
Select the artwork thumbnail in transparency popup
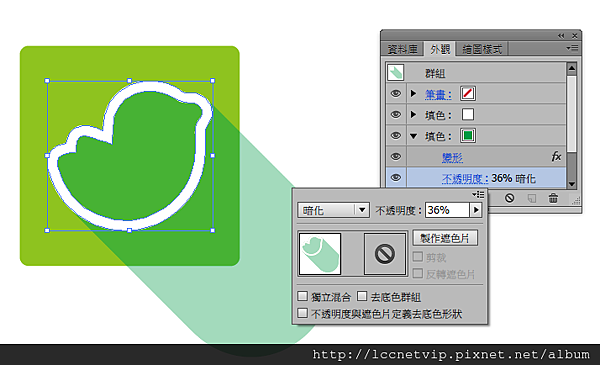coord(320,254)
